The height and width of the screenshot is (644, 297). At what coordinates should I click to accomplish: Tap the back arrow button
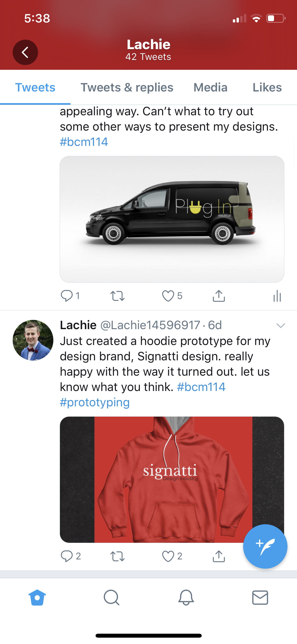coord(25,52)
